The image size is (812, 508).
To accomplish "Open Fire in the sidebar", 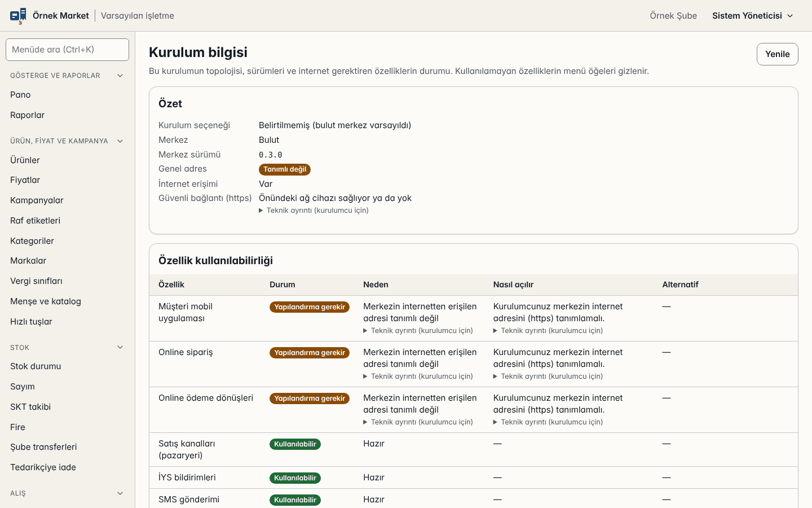I will coord(67,427).
